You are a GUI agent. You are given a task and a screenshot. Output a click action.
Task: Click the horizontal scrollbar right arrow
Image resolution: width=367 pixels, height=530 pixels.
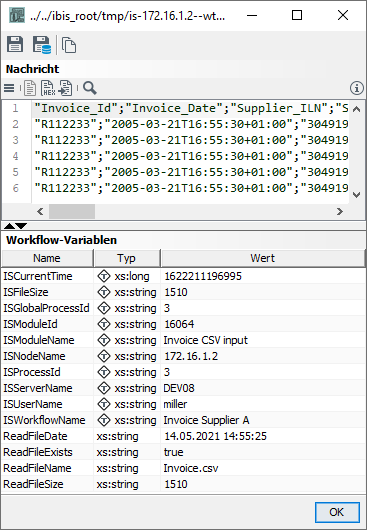[x=340, y=212]
